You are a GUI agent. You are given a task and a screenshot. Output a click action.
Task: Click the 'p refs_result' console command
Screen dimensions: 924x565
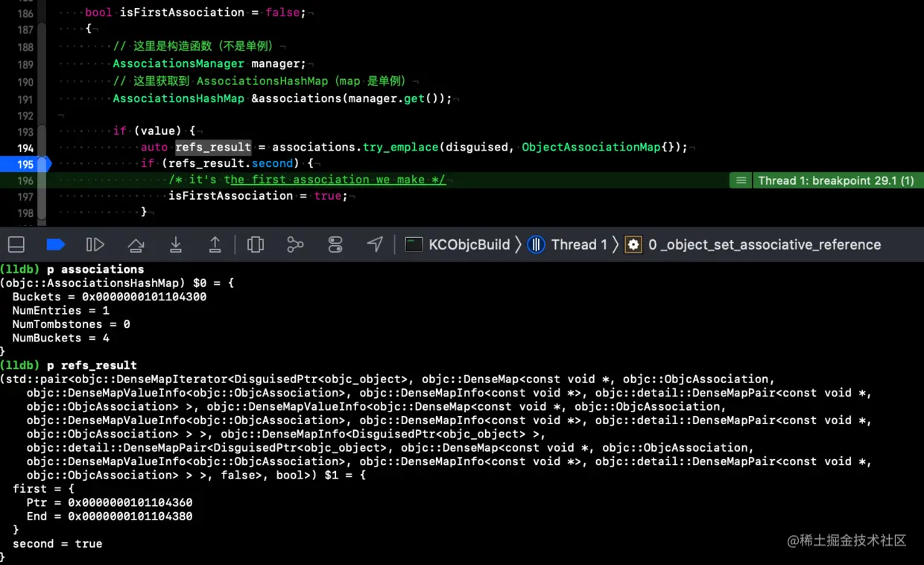(x=92, y=365)
